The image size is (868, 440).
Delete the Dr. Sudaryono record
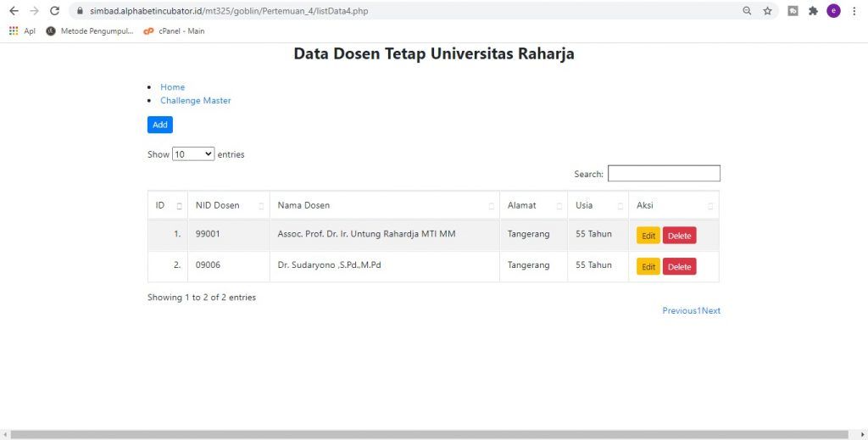click(x=679, y=267)
